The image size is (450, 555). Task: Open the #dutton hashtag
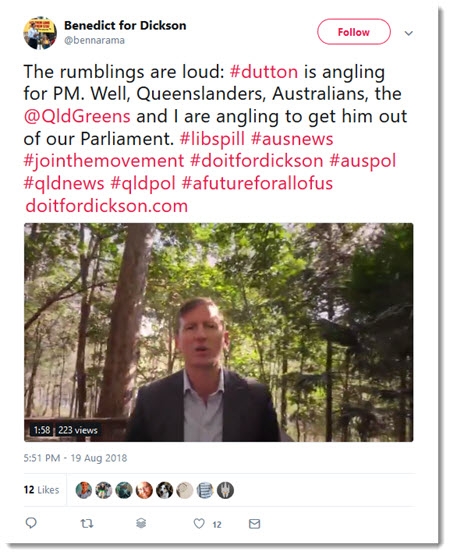[x=264, y=72]
